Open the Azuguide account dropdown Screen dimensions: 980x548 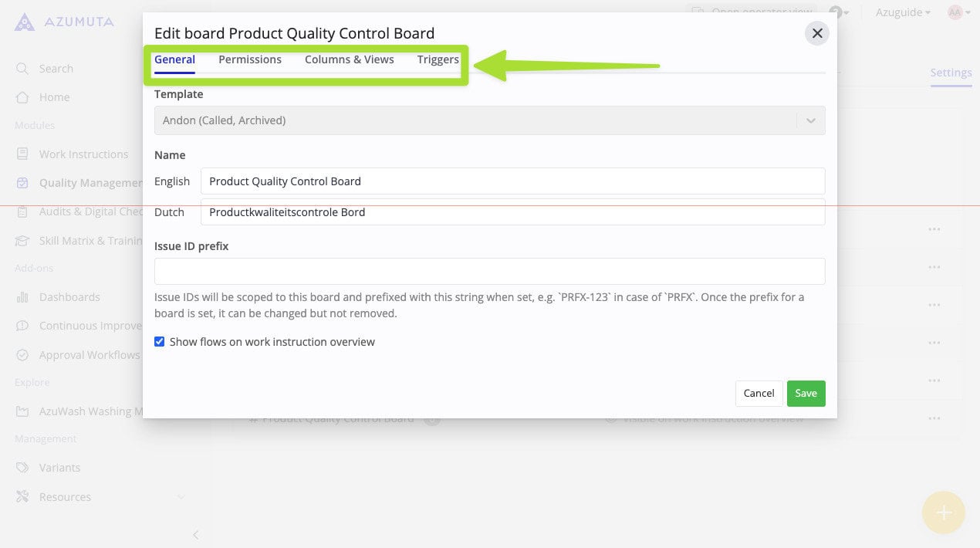pos(903,12)
